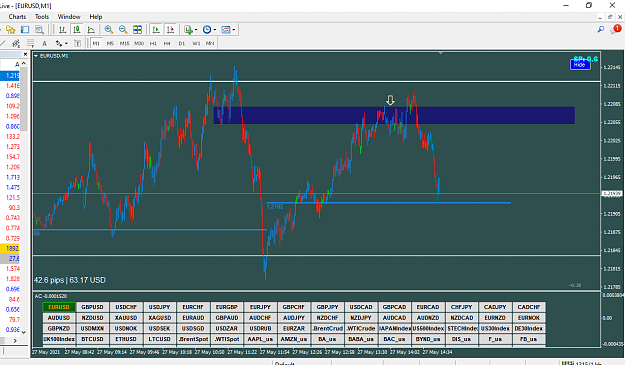Image resolution: width=625 pixels, height=365 pixels.
Task: Open the Window menu
Action: click(69, 17)
